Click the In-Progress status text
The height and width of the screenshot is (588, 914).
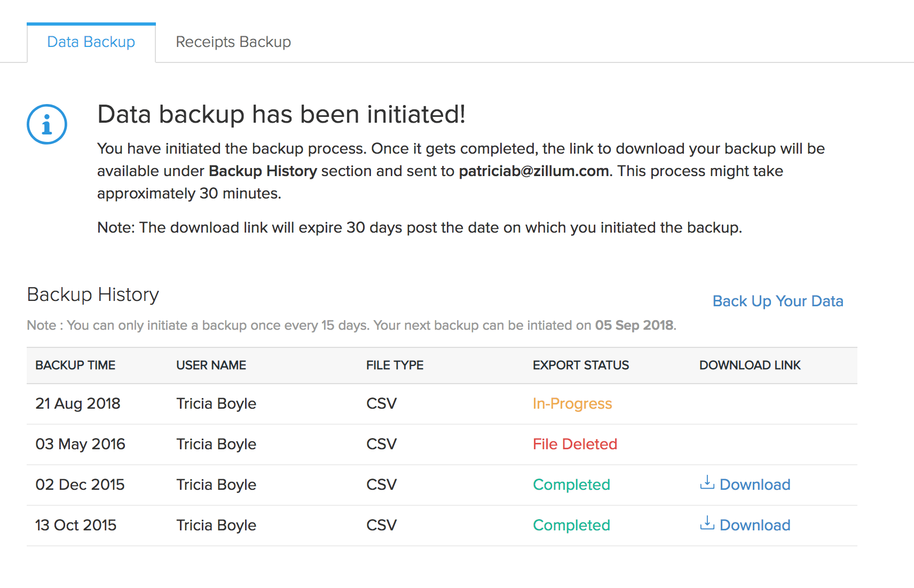point(572,404)
